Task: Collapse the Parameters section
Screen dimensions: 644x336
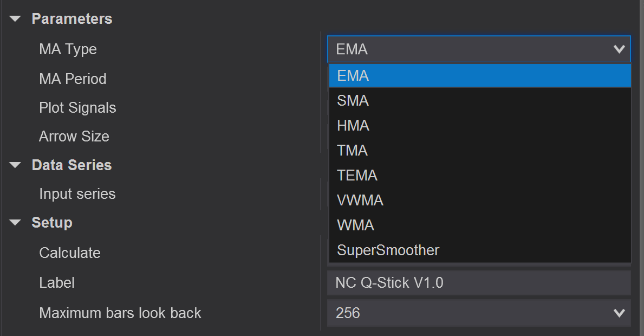Action: coord(14,18)
